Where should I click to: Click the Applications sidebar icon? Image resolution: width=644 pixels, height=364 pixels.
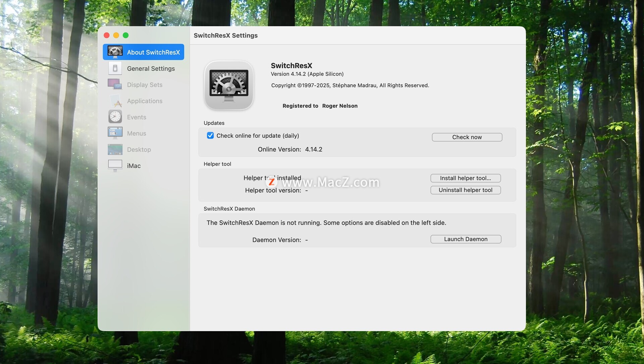point(115,101)
